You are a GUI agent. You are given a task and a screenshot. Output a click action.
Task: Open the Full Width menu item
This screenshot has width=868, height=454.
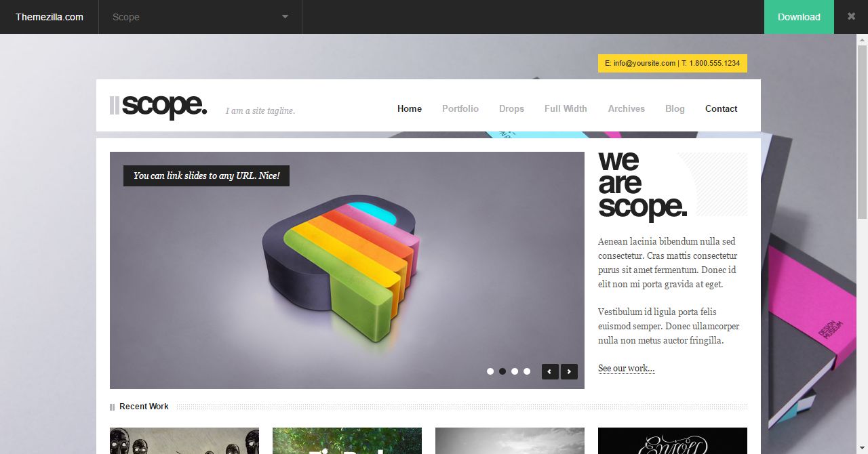click(566, 108)
